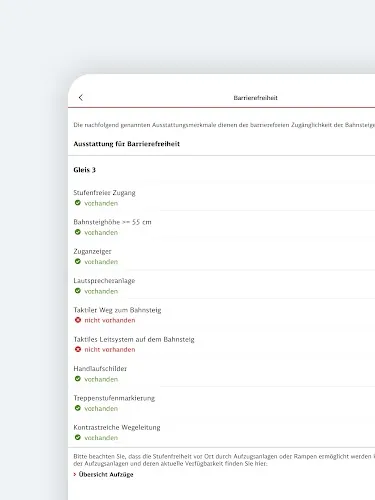Screen dimensions: 375x500
Task: Click red cross icon under Taktiles Leitsystem
Action: point(78,349)
